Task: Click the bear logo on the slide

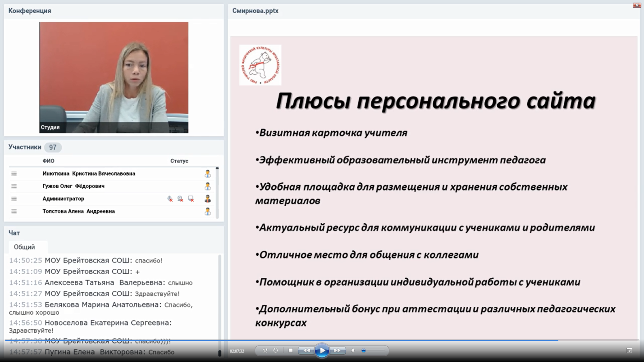Action: pyautogui.click(x=260, y=65)
